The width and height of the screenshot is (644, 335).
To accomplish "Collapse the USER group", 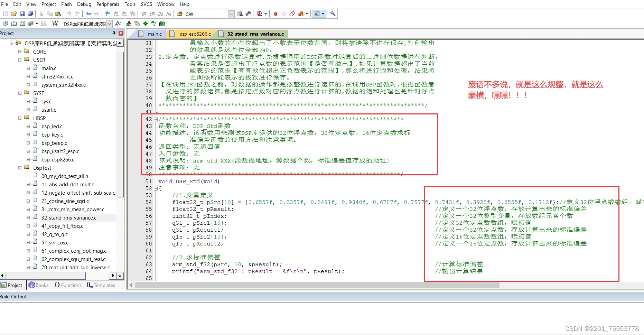I will pyautogui.click(x=20, y=60).
